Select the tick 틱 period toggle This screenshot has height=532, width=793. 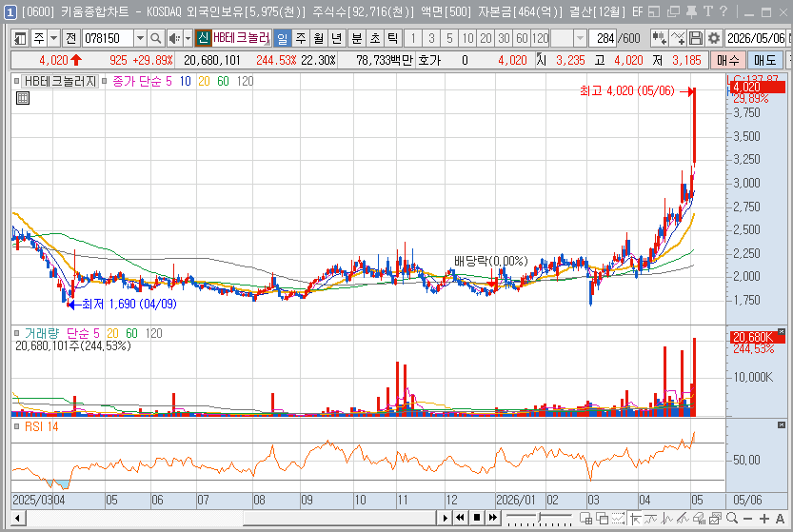coord(392,38)
